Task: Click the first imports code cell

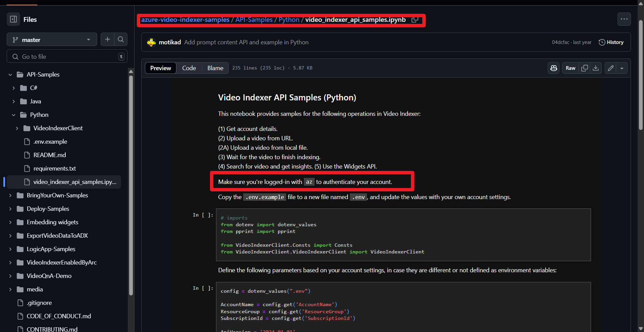Action: (x=403, y=235)
